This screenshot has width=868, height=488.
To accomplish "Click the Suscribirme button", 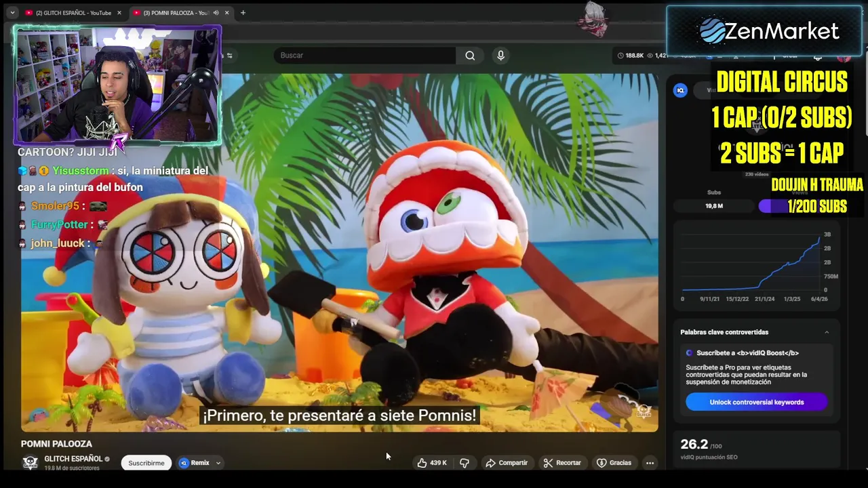I will (146, 463).
